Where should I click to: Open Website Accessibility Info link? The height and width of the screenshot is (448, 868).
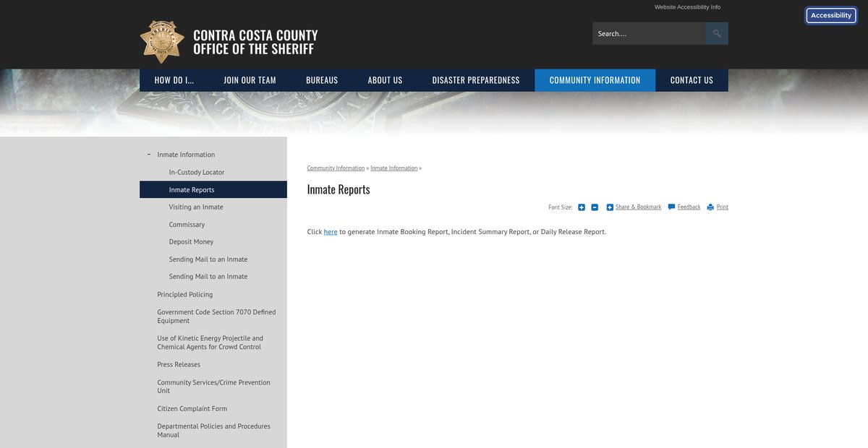[x=687, y=7]
